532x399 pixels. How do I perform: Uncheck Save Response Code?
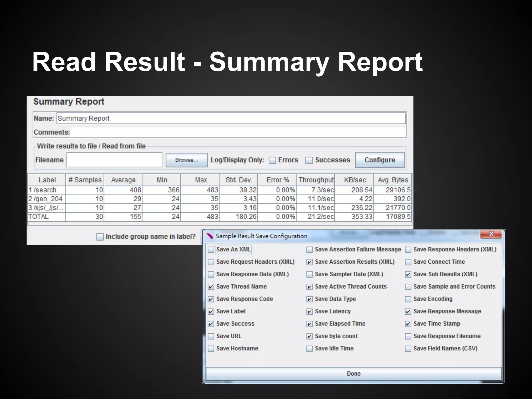[211, 299]
